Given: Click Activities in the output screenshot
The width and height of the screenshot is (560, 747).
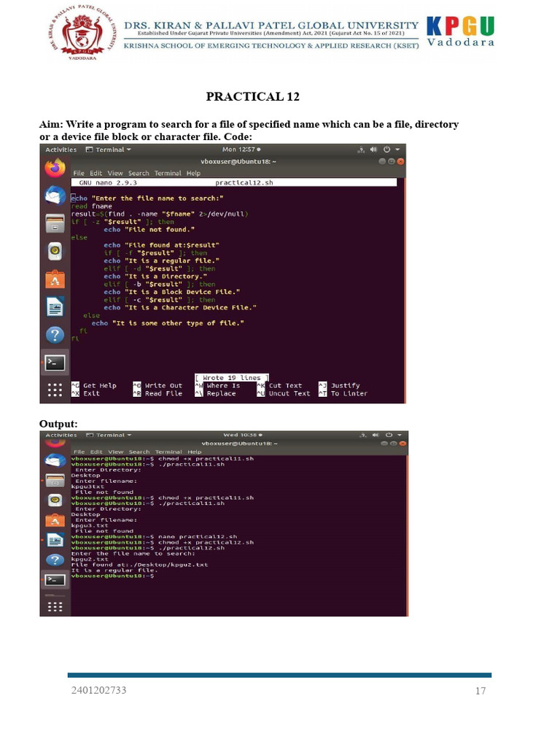Looking at the screenshot, I should coord(61,435).
